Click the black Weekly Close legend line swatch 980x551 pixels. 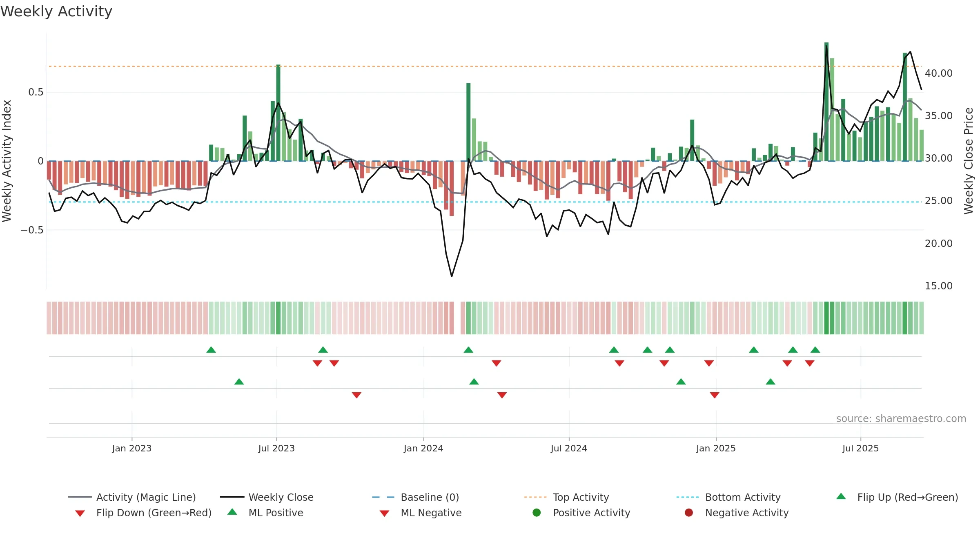click(x=232, y=497)
